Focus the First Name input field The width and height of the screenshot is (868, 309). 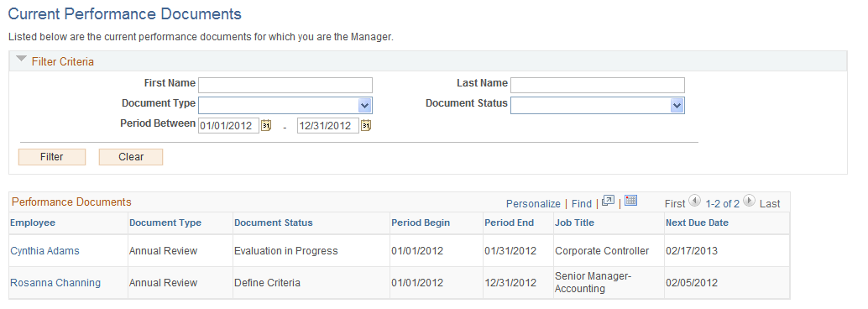coord(285,85)
